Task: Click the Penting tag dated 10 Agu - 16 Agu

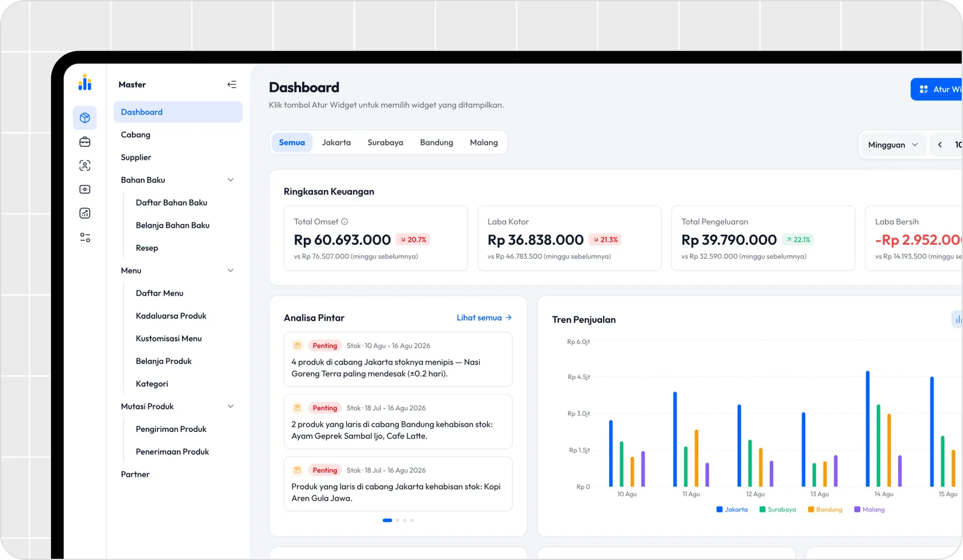Action: click(x=325, y=346)
